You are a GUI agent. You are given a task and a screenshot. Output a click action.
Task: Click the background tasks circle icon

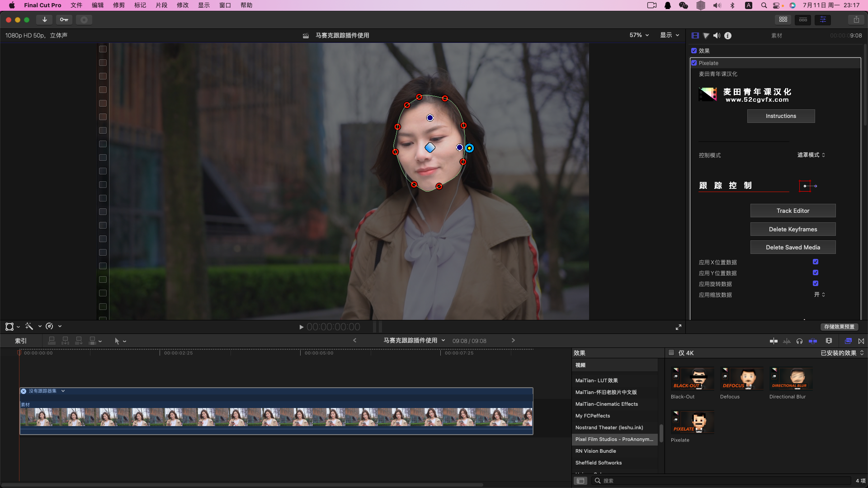click(84, 19)
